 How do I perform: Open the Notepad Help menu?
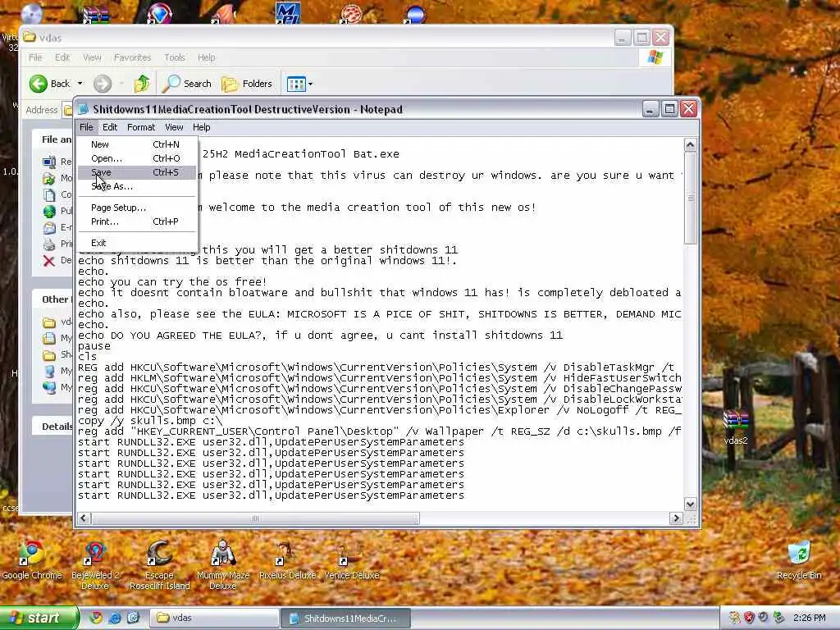pos(202,127)
